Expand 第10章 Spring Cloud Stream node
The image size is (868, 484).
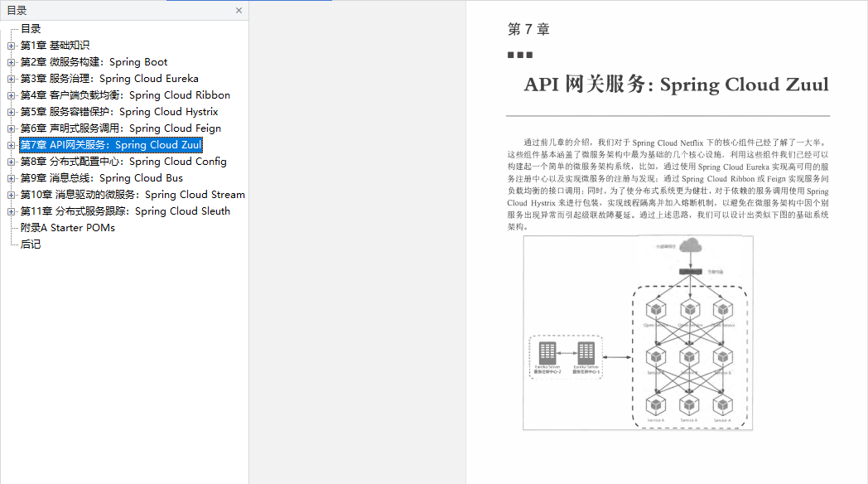[x=11, y=196]
